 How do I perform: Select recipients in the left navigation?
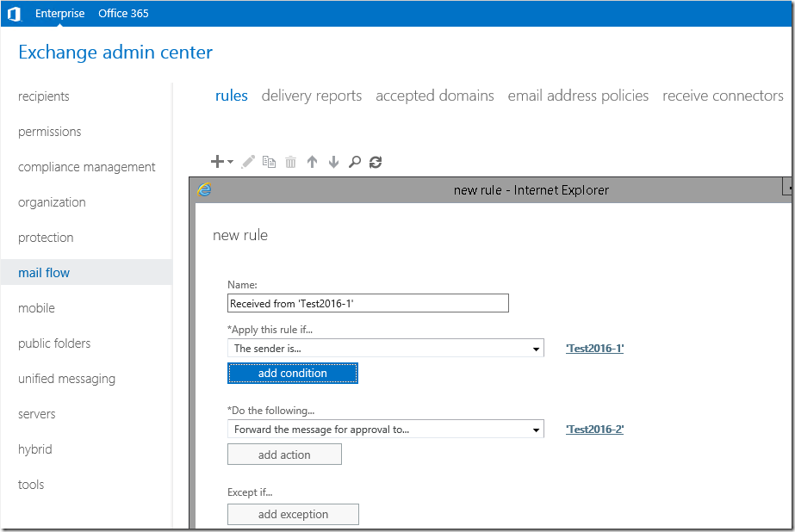tap(44, 96)
